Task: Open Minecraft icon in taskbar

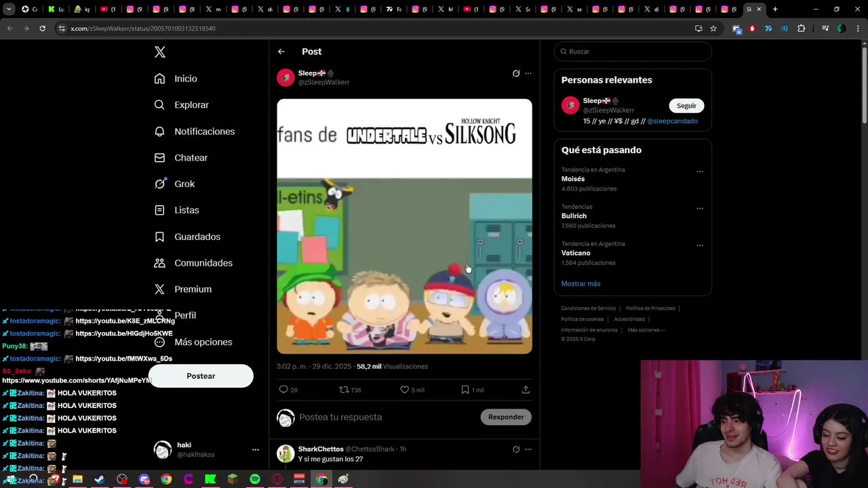Action: pyautogui.click(x=233, y=479)
